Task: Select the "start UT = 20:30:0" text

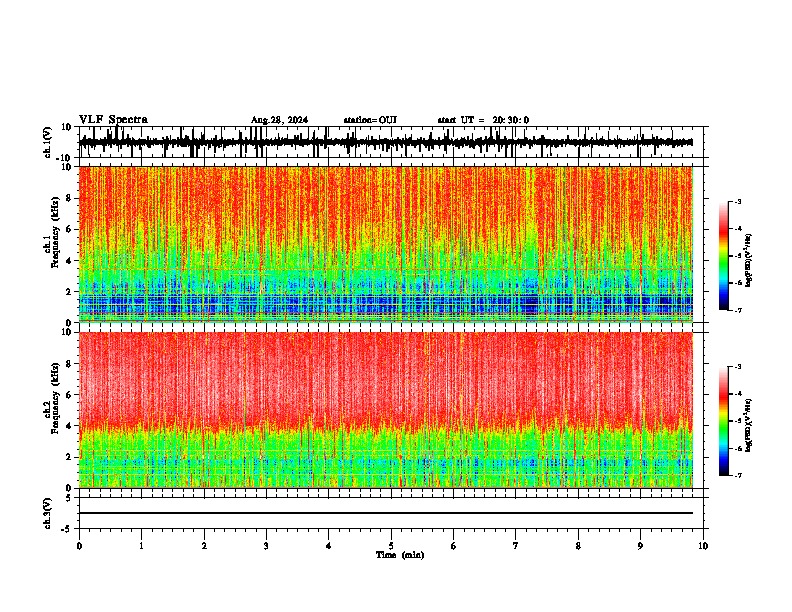Action: 483,120
